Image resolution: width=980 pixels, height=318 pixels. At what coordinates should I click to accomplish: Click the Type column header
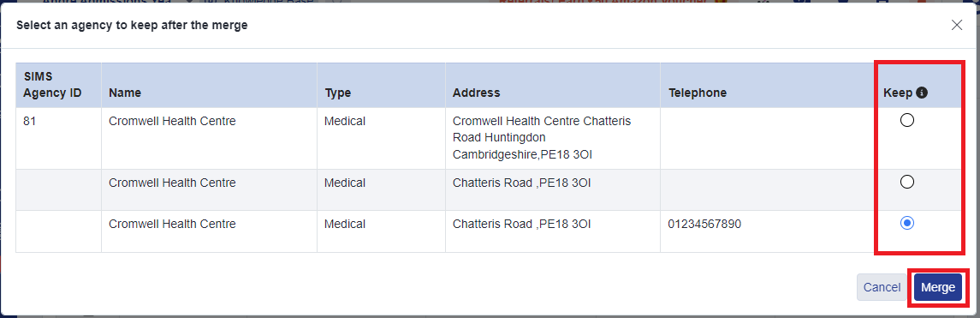click(337, 93)
